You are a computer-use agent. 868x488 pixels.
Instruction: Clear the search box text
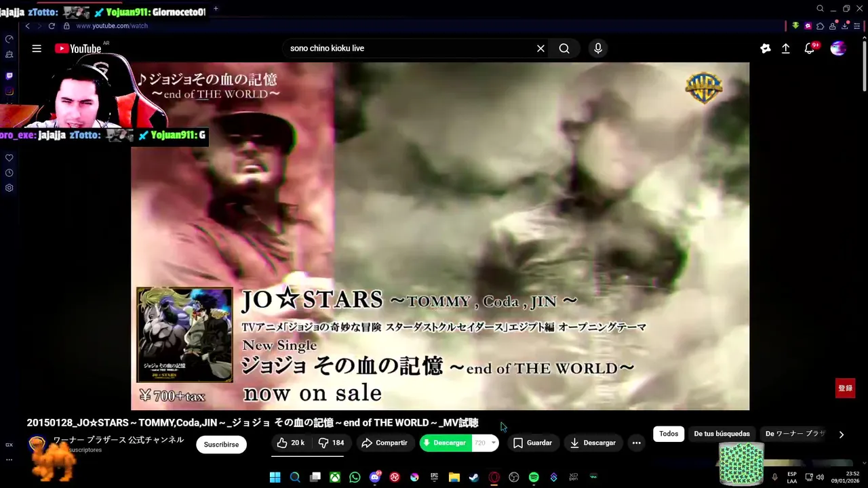coord(540,48)
